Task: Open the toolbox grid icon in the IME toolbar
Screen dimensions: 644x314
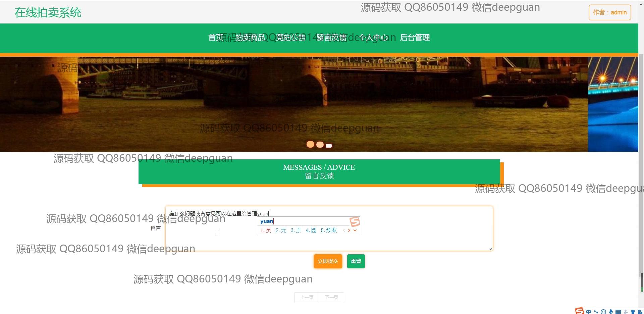Action: point(640,312)
